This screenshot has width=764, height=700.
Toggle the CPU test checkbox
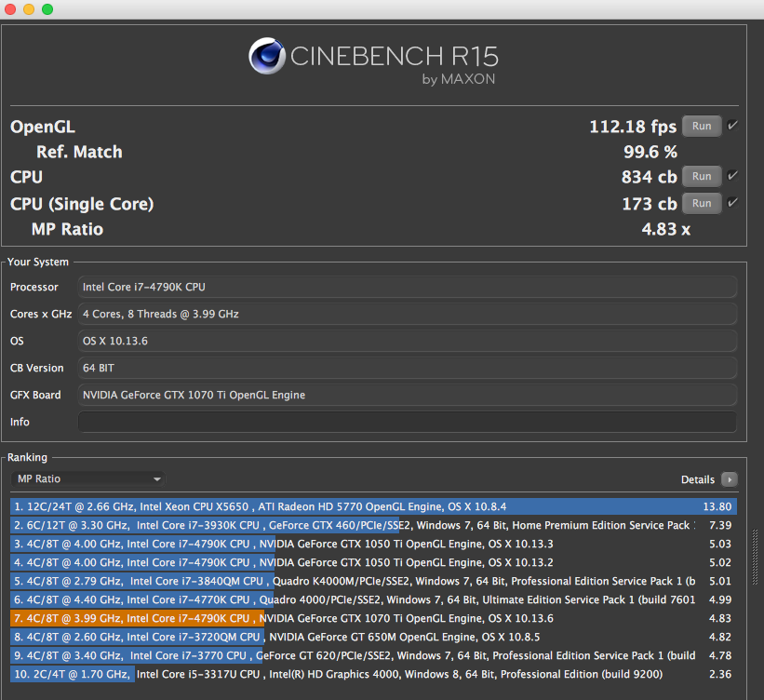pos(732,176)
